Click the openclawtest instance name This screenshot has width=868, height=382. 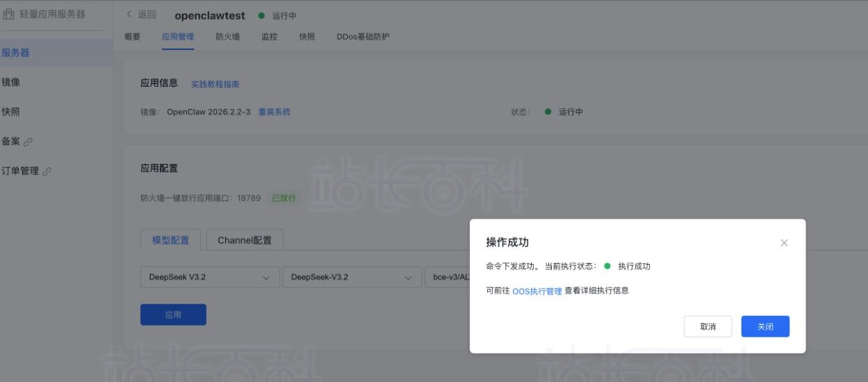click(210, 15)
